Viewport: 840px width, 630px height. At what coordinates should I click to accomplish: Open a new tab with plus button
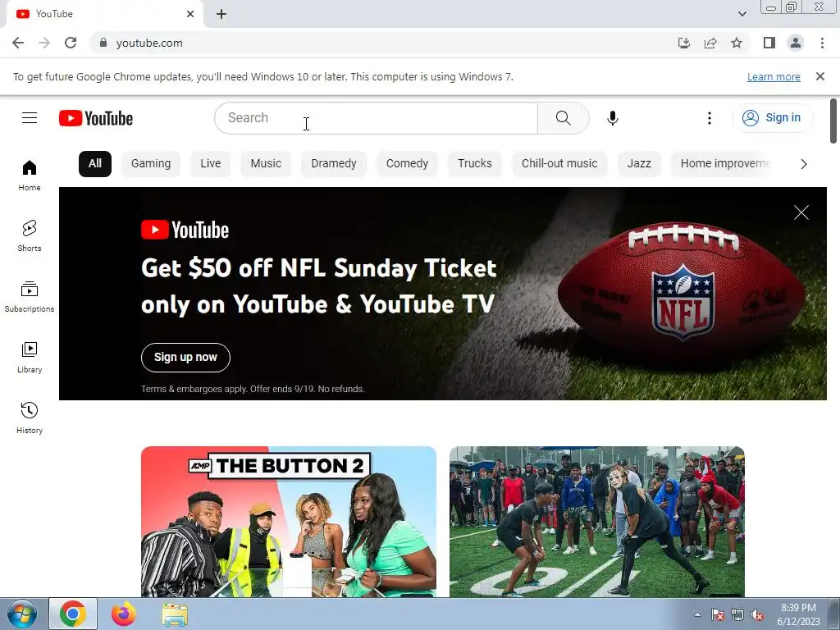[221, 14]
